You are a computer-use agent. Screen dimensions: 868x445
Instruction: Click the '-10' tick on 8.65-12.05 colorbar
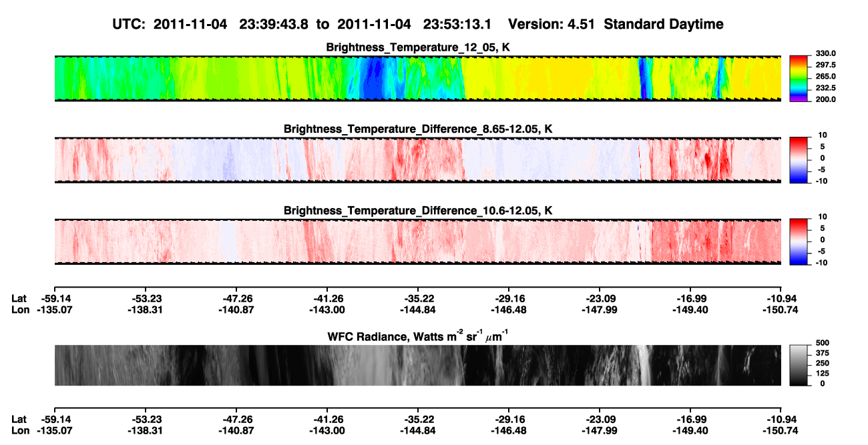pos(821,181)
